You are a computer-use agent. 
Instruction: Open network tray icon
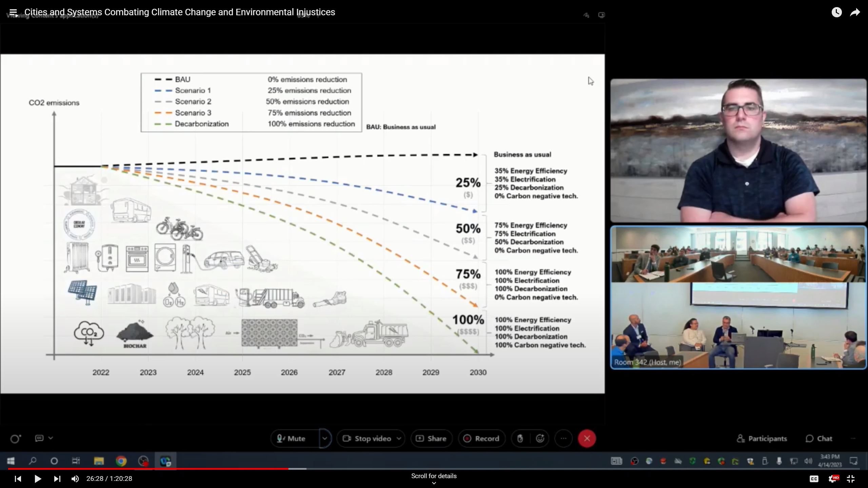793,461
